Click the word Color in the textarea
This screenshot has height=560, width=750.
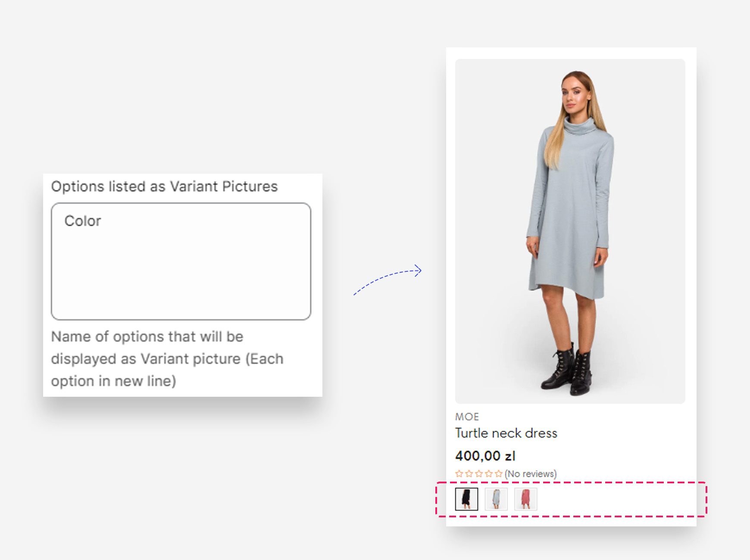[x=83, y=221]
